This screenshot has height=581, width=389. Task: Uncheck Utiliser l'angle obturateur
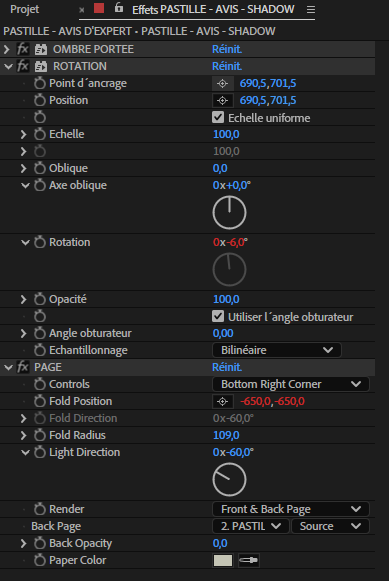(x=218, y=316)
